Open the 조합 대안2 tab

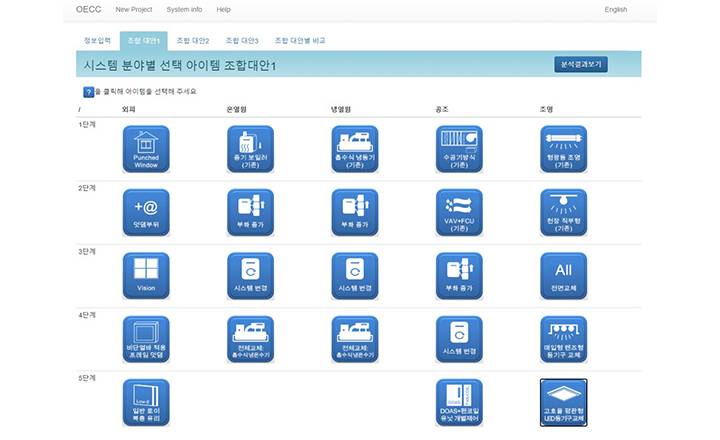click(192, 41)
